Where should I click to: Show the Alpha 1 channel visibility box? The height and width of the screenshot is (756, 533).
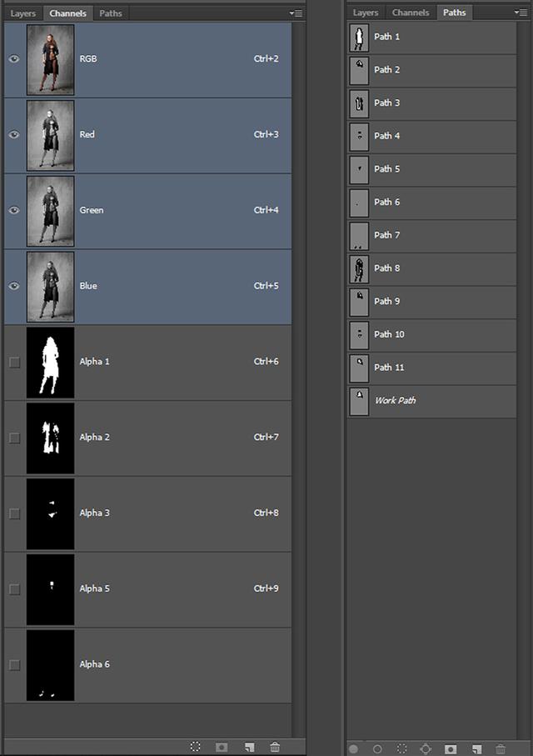[14, 362]
